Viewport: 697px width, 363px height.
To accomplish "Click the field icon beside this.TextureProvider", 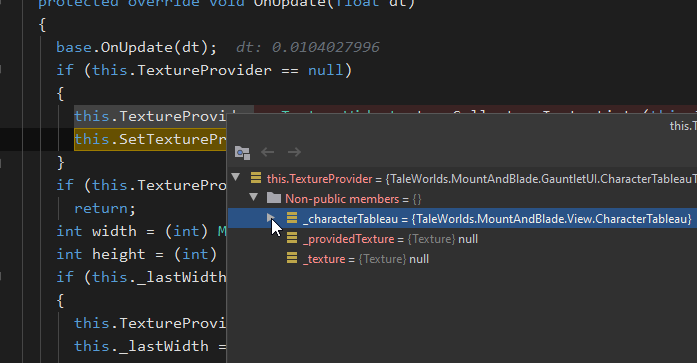I will 256,178.
